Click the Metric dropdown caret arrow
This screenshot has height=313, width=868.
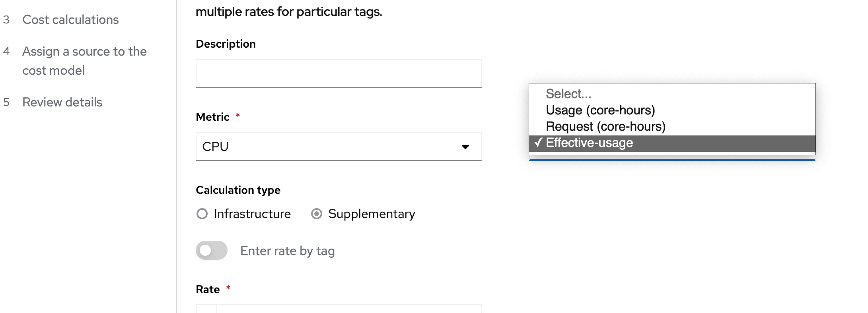(465, 147)
